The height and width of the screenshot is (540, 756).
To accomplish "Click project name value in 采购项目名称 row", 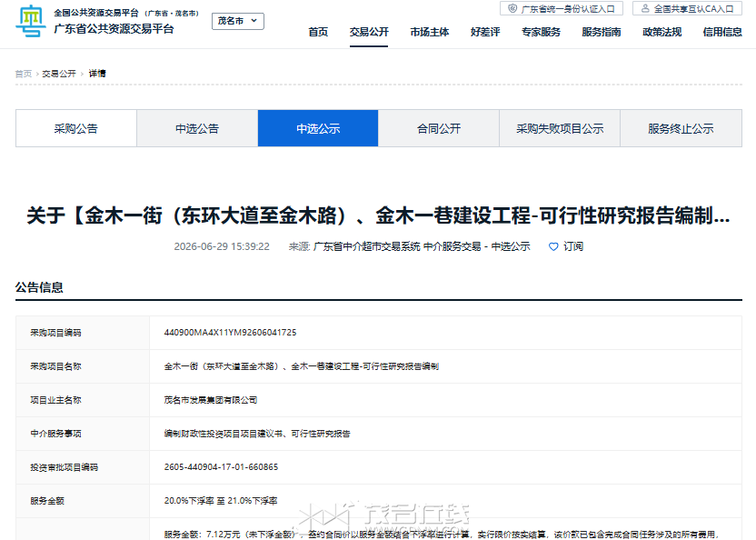I will pos(302,366).
